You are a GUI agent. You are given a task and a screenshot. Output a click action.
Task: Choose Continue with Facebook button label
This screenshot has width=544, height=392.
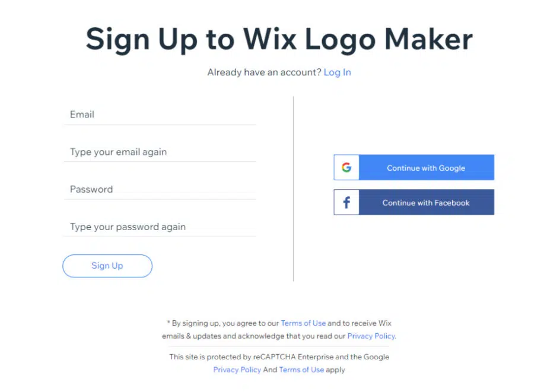(426, 203)
